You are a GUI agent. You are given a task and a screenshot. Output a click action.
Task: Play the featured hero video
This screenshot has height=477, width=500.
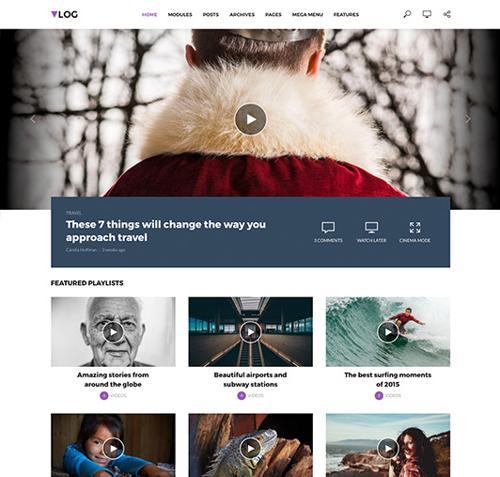(251, 119)
